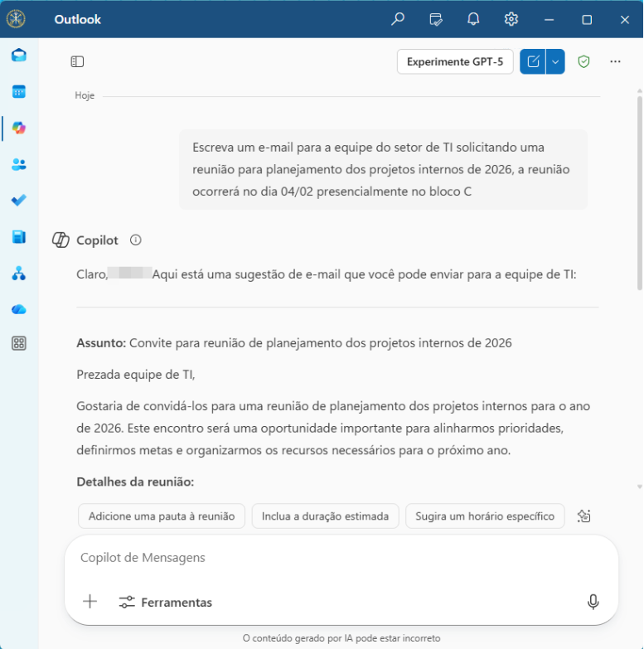Open the To Do checkmark icon
Image resolution: width=644 pixels, height=649 pixels.
pyautogui.click(x=18, y=201)
